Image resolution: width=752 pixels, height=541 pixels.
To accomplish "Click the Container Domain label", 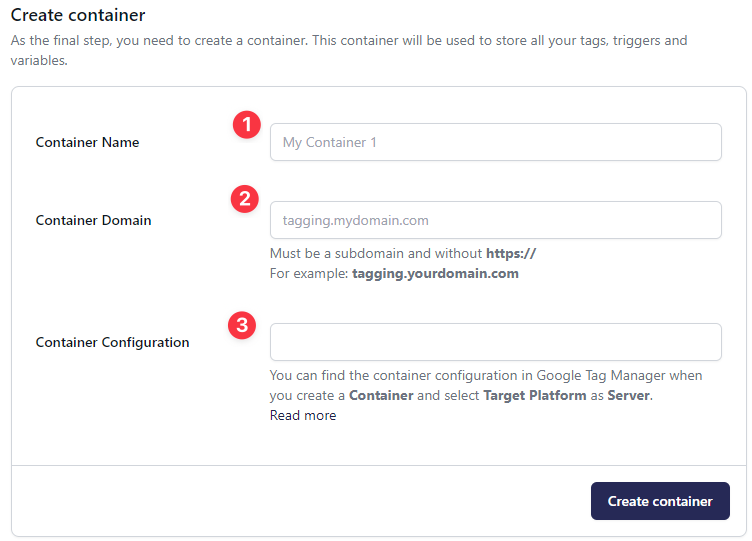I will point(93,220).
